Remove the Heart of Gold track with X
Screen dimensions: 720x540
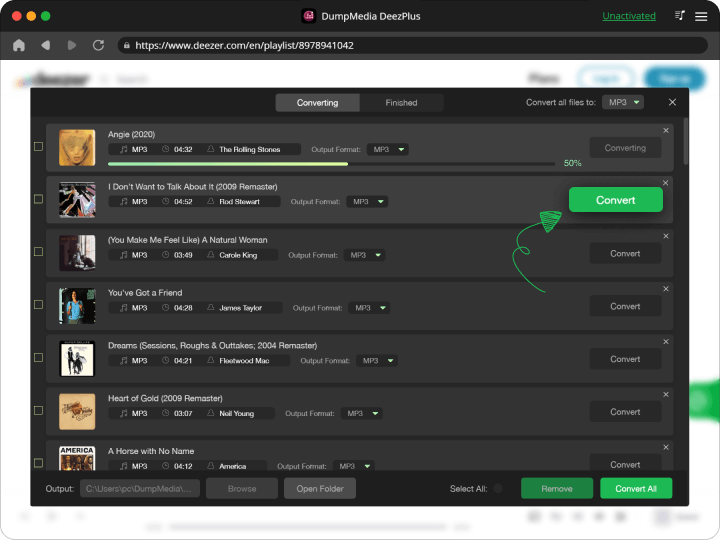(x=666, y=394)
